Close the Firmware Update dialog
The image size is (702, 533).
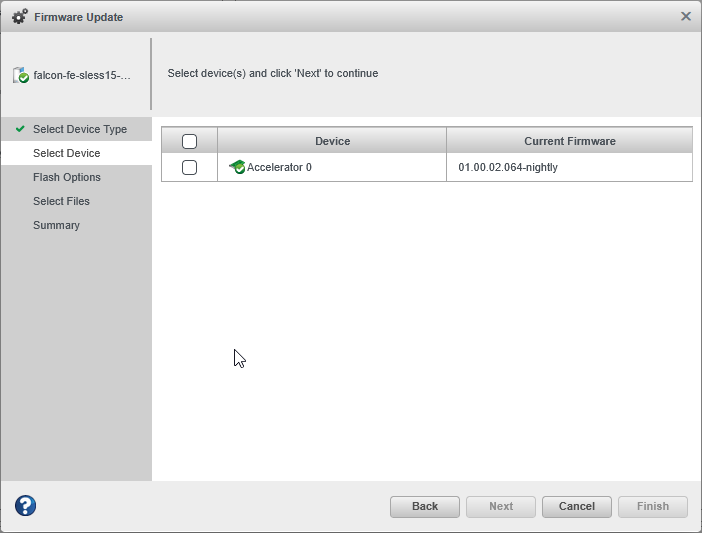(x=686, y=17)
